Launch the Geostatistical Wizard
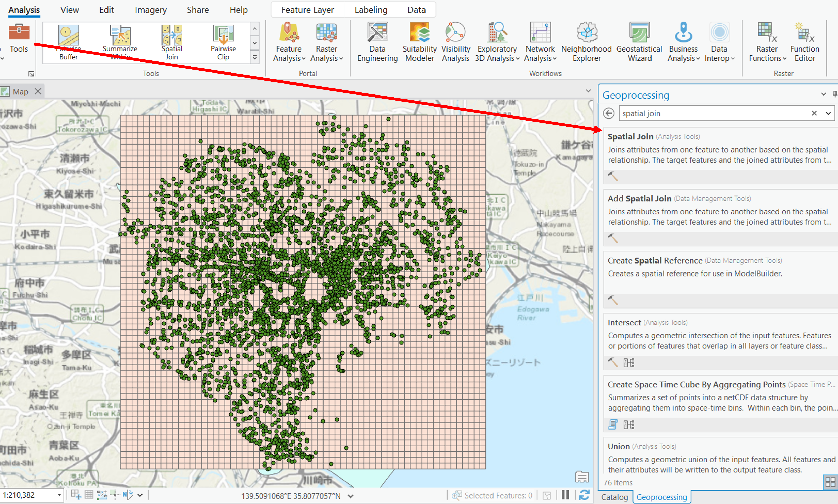Screen dimensions: 838x504 [x=639, y=42]
